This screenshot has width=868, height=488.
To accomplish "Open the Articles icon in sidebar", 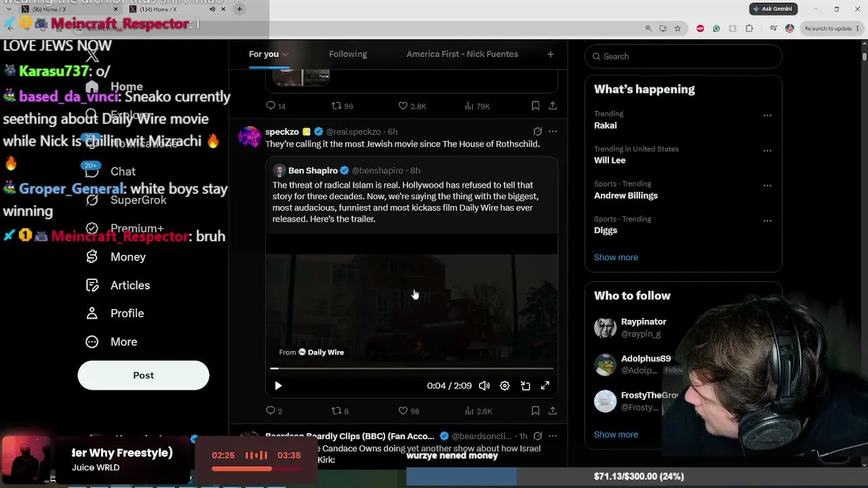I will coord(92,285).
